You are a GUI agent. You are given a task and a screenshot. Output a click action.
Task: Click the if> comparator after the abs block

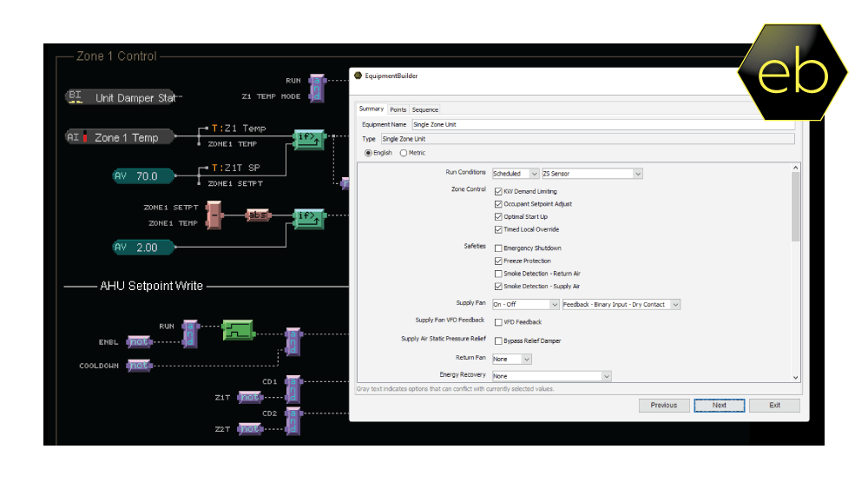tap(309, 218)
